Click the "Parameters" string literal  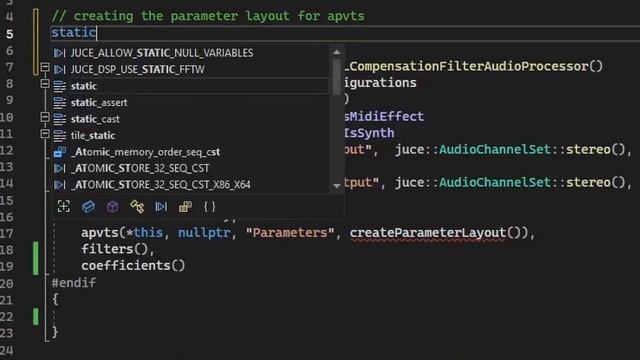[290, 233]
